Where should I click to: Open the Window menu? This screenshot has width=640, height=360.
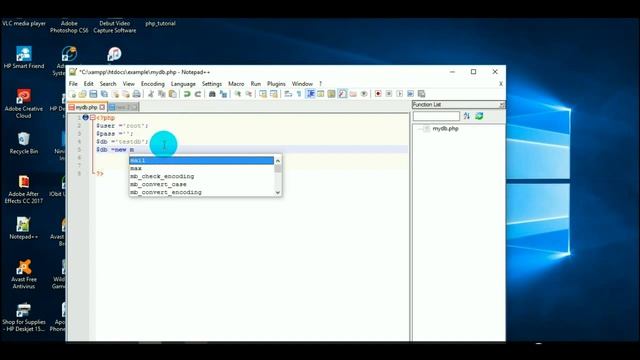pyautogui.click(x=302, y=84)
